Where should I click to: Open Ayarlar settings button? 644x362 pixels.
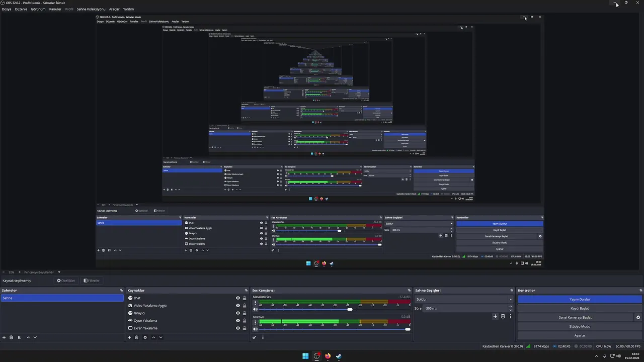point(580,335)
